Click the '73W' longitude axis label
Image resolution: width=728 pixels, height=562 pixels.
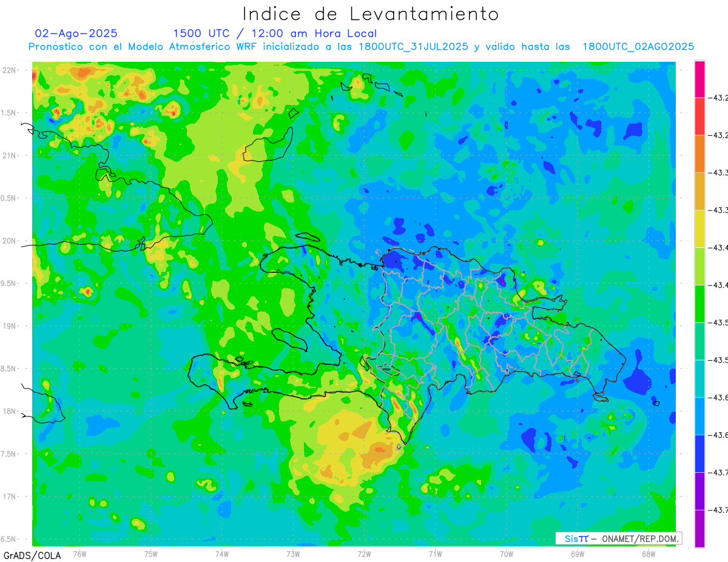point(292,554)
